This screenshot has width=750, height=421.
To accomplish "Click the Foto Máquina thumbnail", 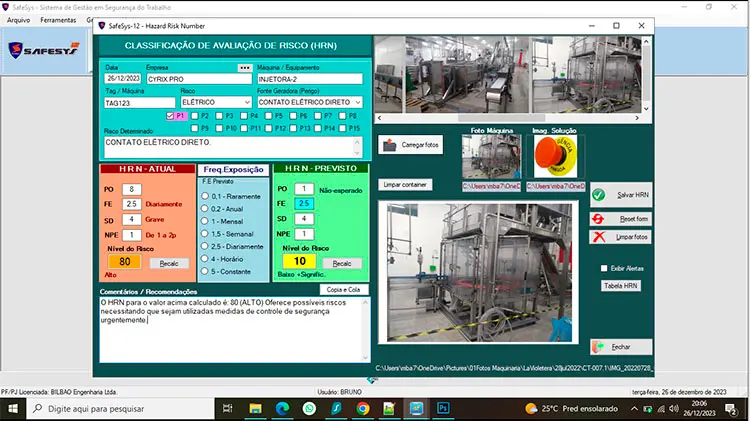I will pos(490,156).
